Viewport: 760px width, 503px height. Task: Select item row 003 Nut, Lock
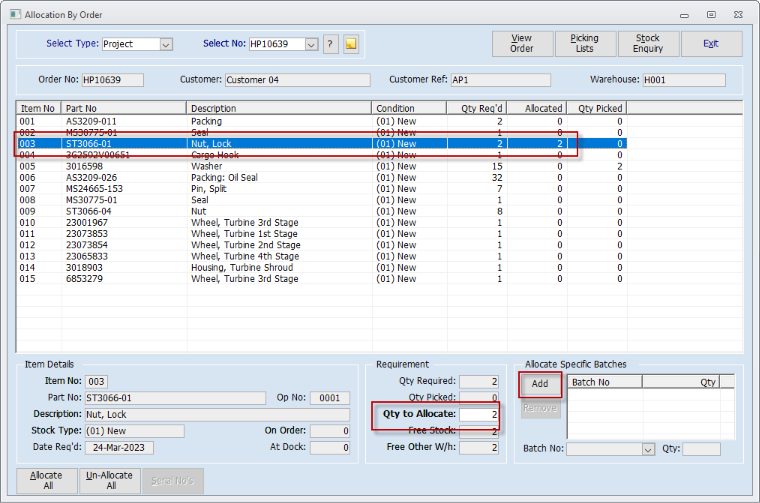tap(322, 143)
